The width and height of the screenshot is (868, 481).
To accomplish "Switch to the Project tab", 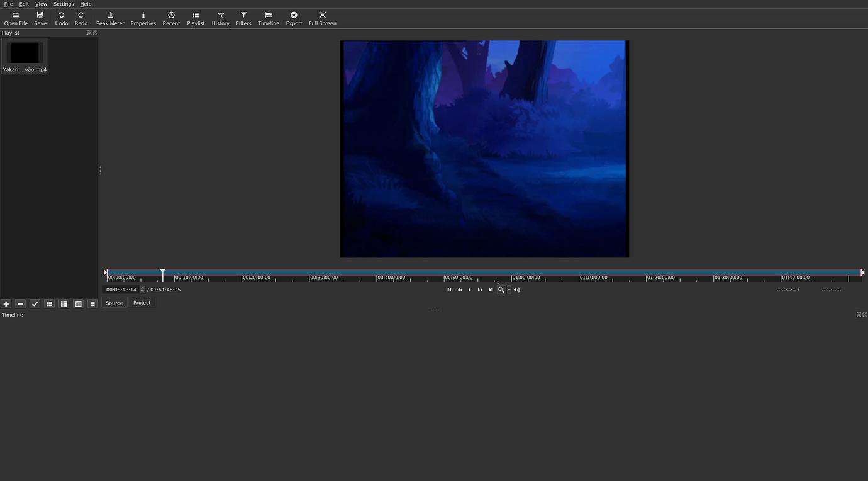I will [x=142, y=303].
